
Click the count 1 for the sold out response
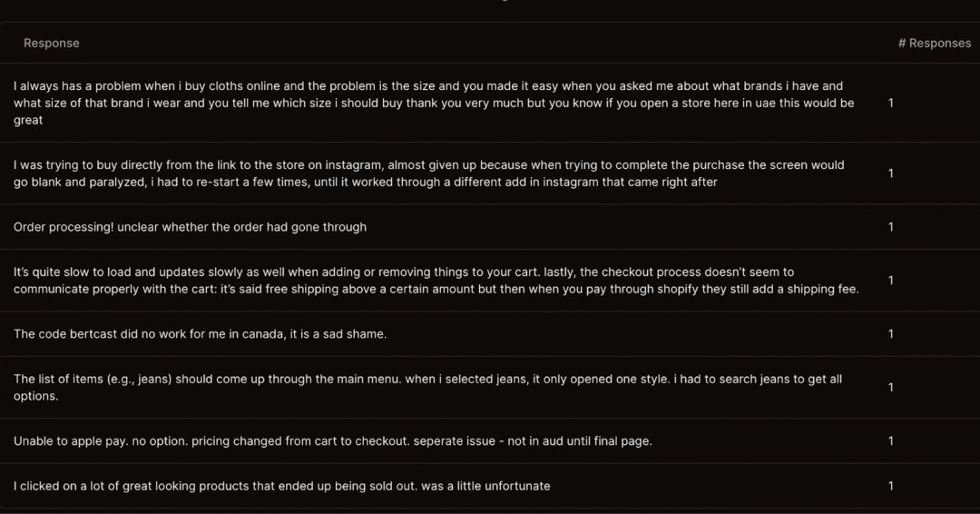click(x=891, y=486)
